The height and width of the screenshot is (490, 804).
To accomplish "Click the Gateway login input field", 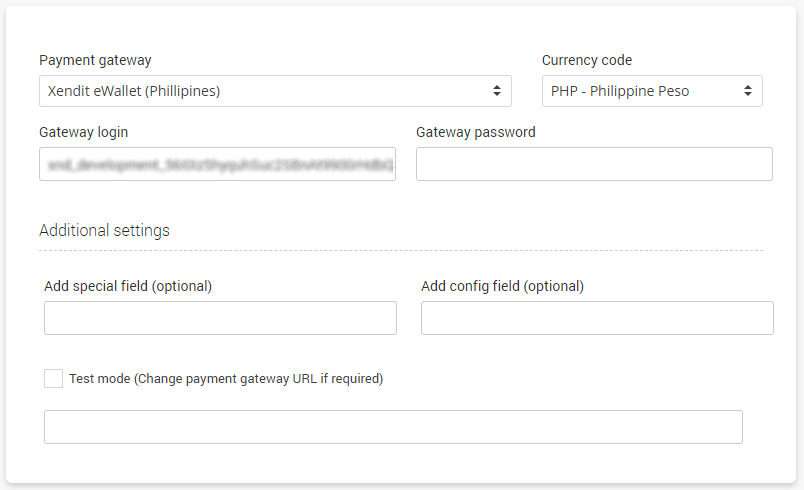I will click(x=217, y=164).
